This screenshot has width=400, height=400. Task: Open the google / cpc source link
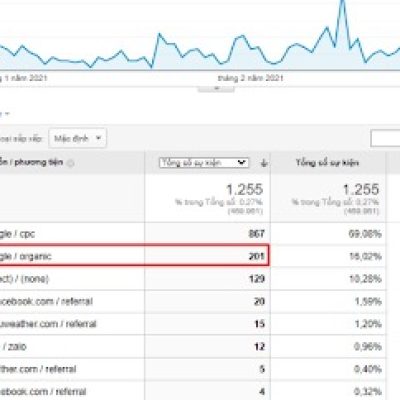click(17, 234)
